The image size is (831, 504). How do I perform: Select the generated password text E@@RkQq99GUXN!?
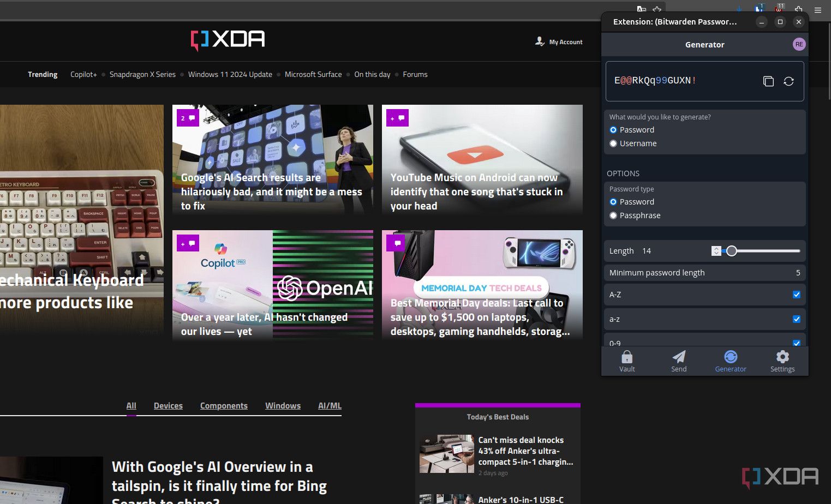(x=655, y=81)
